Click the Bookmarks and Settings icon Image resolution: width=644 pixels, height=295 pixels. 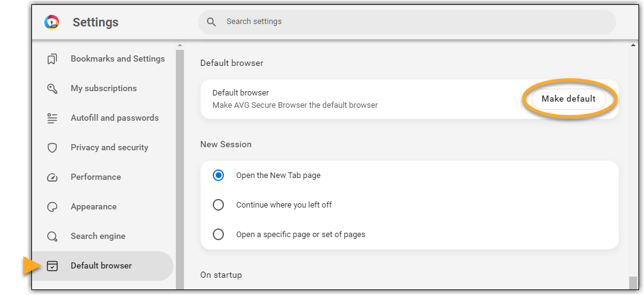(x=52, y=59)
